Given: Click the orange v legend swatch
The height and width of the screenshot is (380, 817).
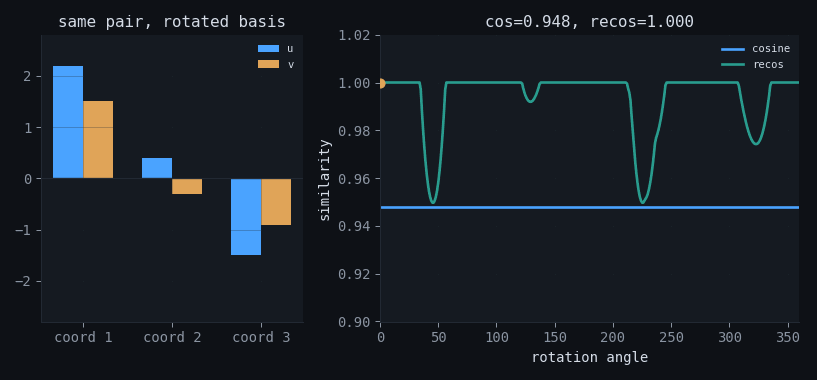Looking at the screenshot, I should [x=268, y=64].
